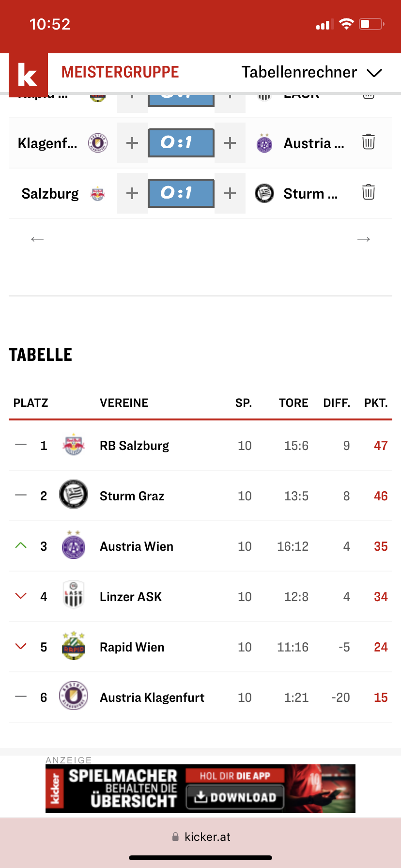The image size is (401, 868).
Task: Open the Sturm Graz crest in the table
Action: (74, 495)
